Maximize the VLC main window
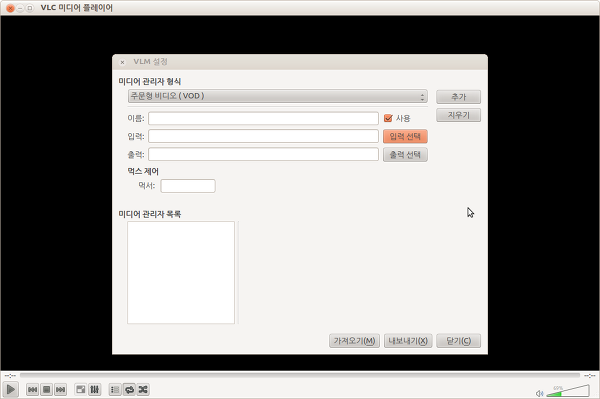 [x=29, y=8]
